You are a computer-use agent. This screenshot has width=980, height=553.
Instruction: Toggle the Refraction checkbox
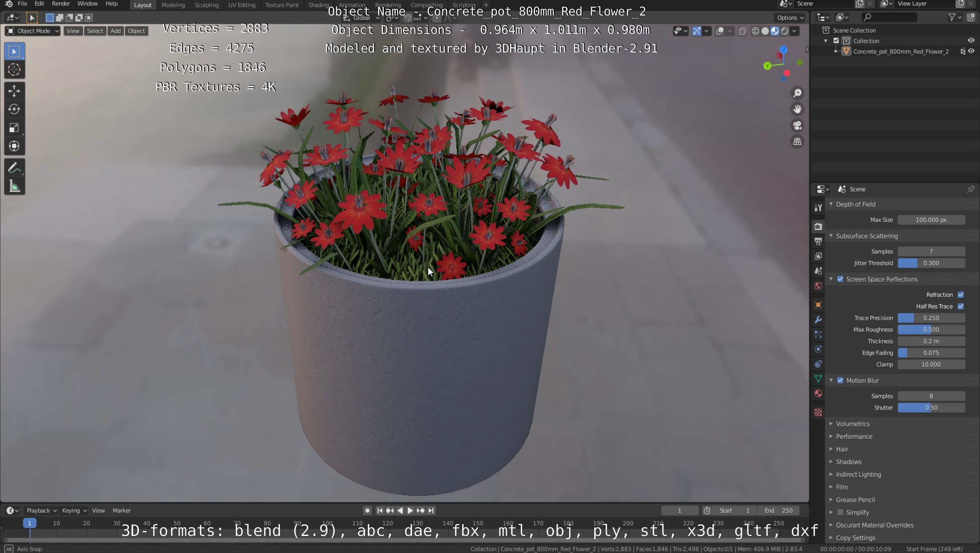coord(961,295)
